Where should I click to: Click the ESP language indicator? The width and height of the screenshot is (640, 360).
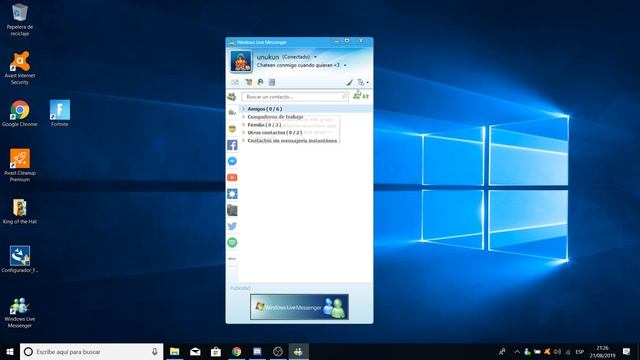579,352
